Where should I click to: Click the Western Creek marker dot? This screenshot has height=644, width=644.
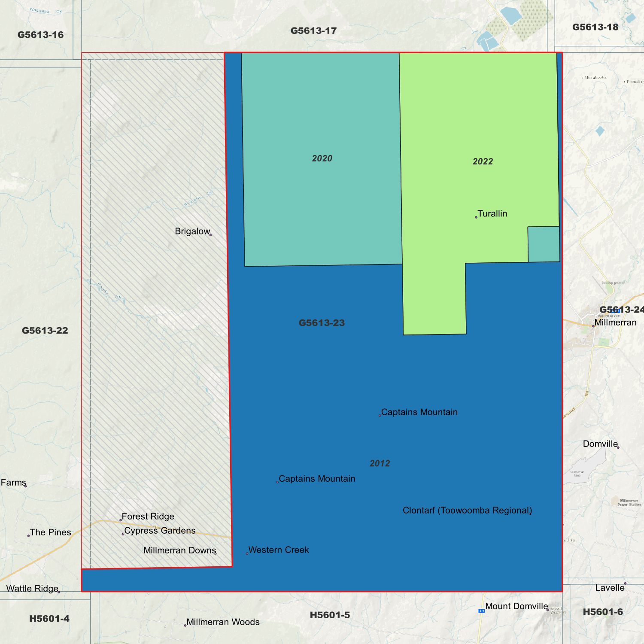tap(247, 553)
